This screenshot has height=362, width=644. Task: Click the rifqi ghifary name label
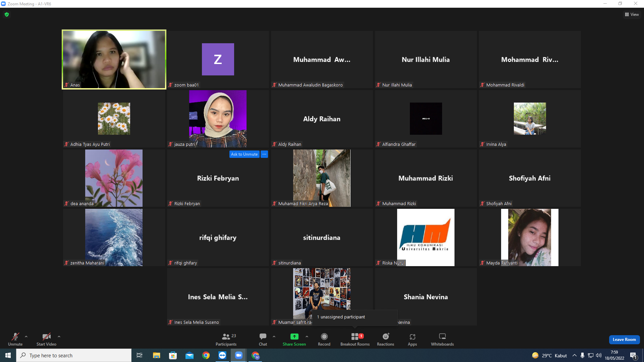[x=185, y=263]
